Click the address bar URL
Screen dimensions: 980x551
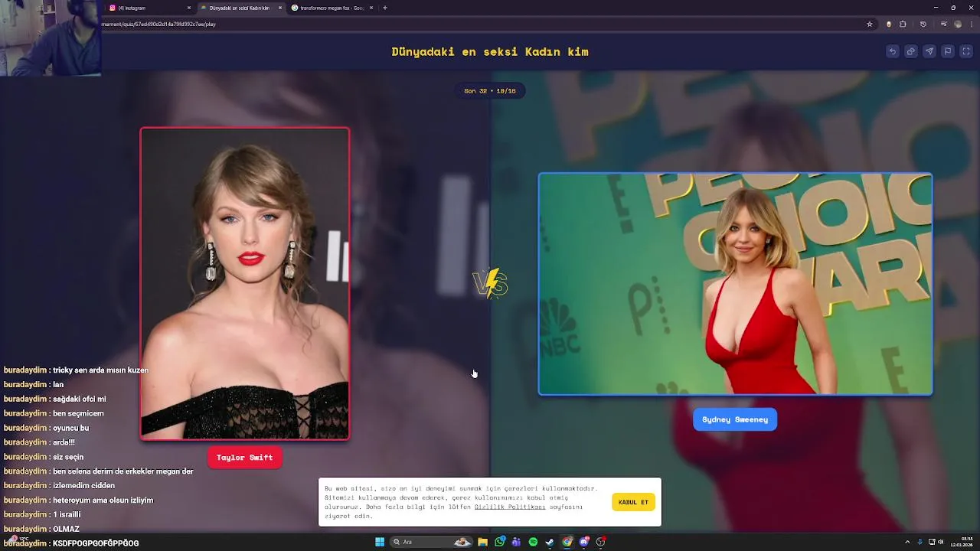coord(158,24)
